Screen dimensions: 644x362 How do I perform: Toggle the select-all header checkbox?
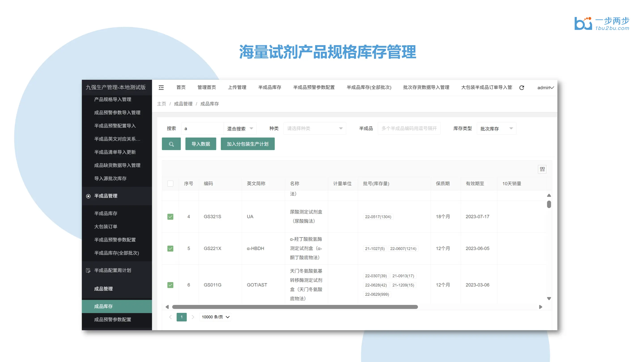click(x=170, y=184)
